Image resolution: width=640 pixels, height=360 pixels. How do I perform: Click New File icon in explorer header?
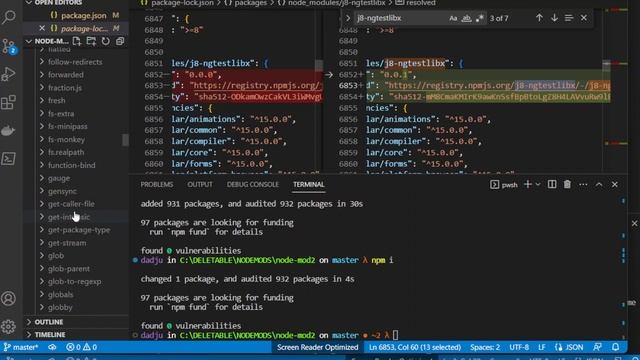(x=77, y=41)
